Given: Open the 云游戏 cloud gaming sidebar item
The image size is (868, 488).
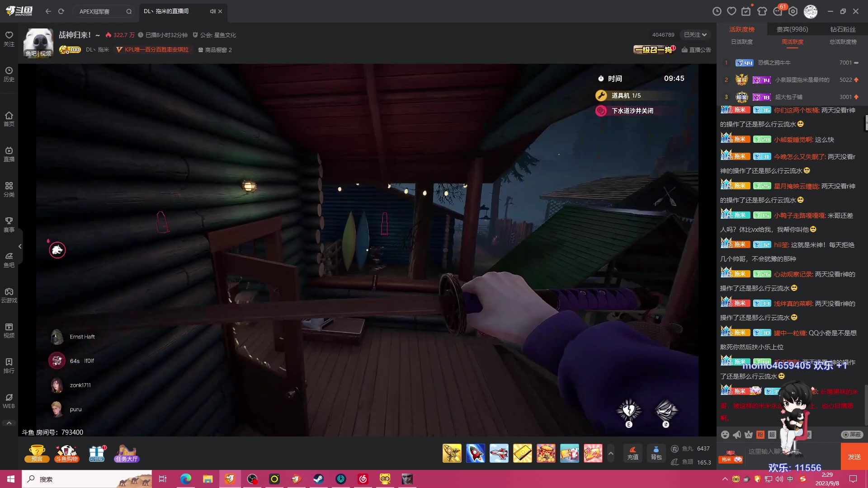Looking at the screenshot, I should coord(9,295).
